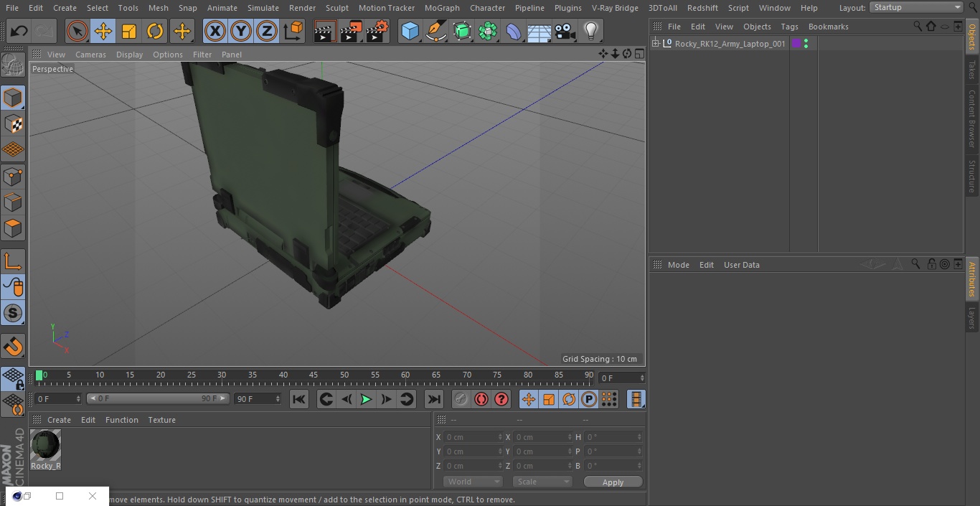Image resolution: width=980 pixels, height=506 pixels.
Task: Toggle autokeying record button
Action: 481,399
